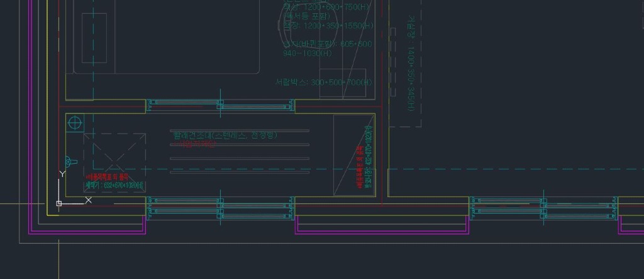Viewport: 644px width, 279px height.
Task: Click the Y axis label of UCS icon
Action: (x=62, y=173)
